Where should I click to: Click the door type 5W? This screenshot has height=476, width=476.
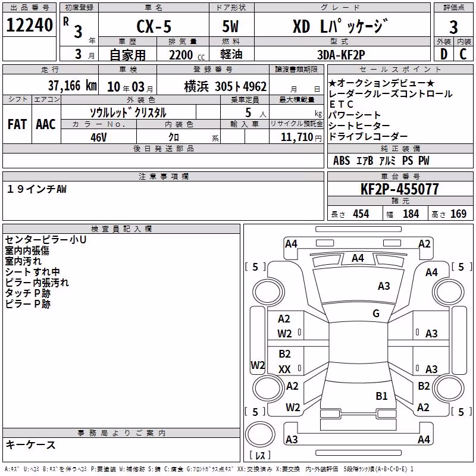[x=230, y=26]
